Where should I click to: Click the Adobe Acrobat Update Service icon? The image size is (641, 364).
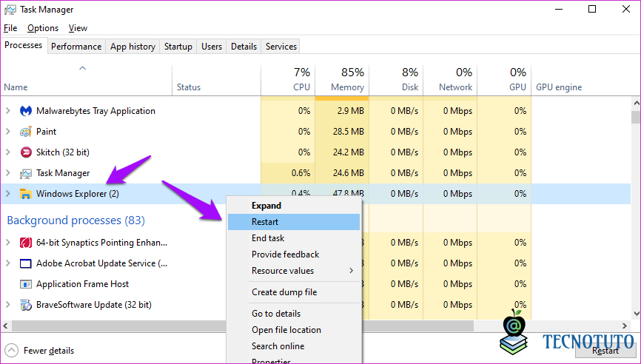tap(26, 263)
